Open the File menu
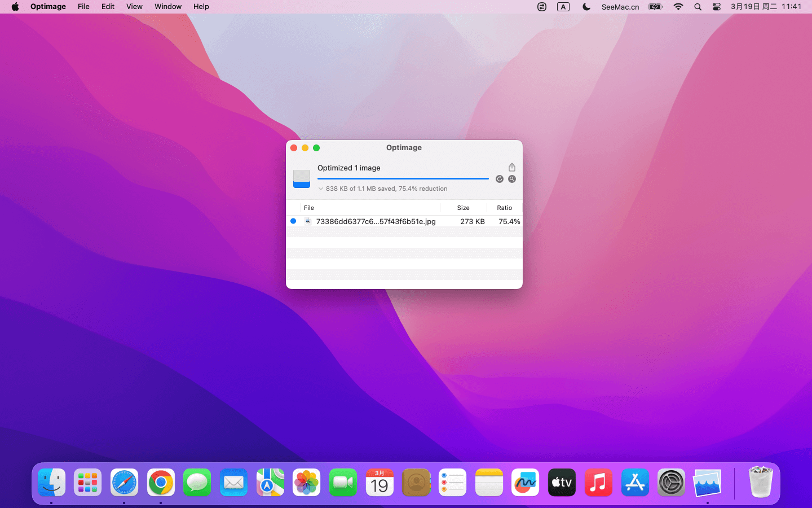The height and width of the screenshot is (508, 812). pyautogui.click(x=83, y=7)
